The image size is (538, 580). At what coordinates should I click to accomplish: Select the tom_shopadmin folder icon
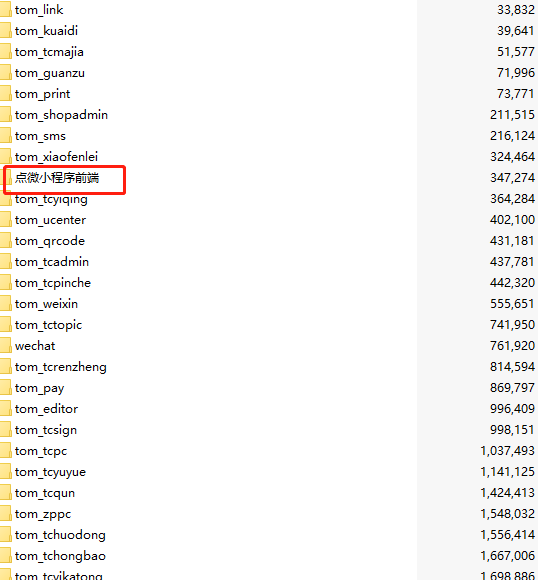(x=6, y=115)
